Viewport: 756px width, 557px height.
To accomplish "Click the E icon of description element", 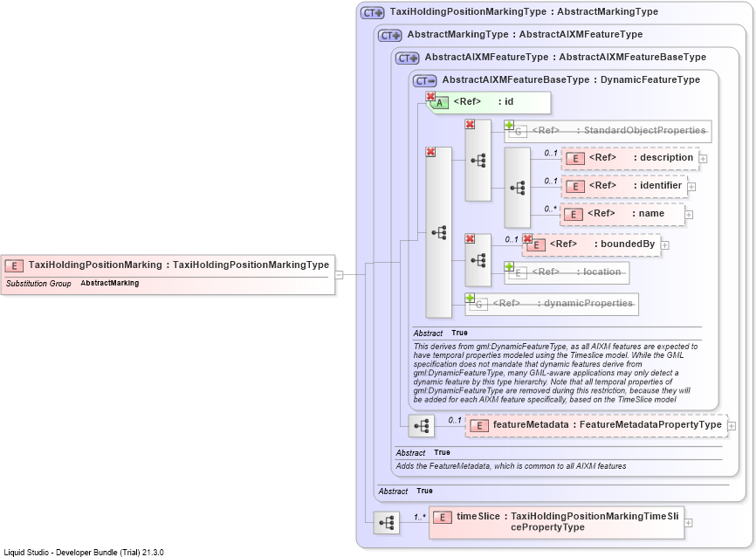I will click(575, 159).
